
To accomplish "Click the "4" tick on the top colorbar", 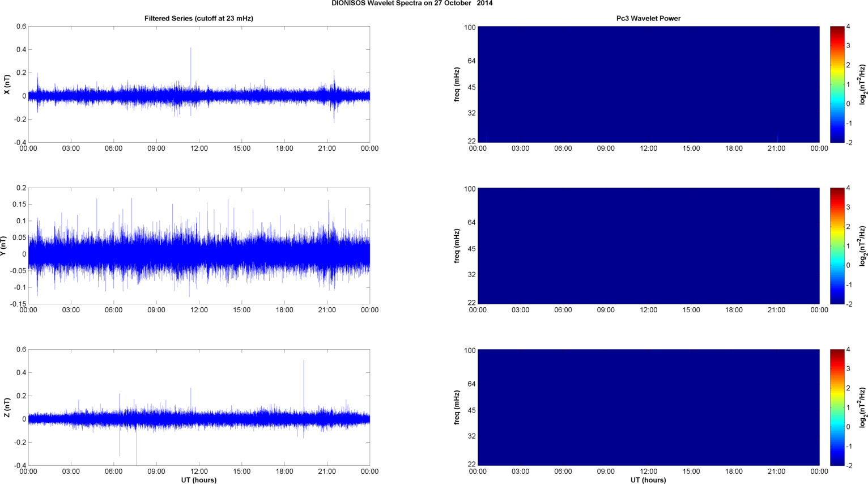I will (848, 27).
